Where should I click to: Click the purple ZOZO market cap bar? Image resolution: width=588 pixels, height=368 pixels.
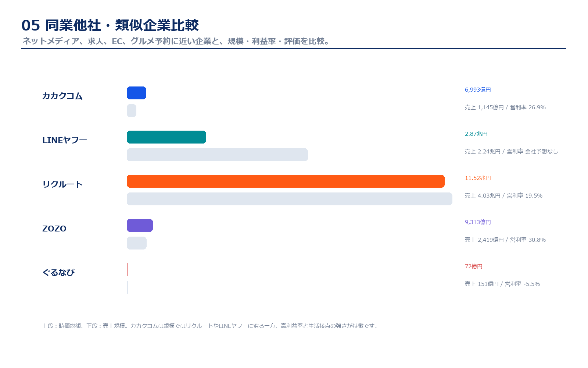(x=140, y=225)
